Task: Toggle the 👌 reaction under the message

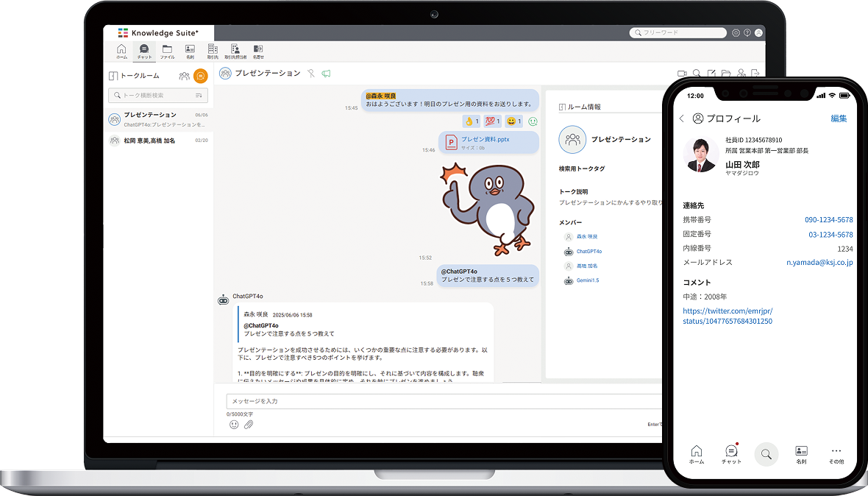Action: click(x=471, y=121)
